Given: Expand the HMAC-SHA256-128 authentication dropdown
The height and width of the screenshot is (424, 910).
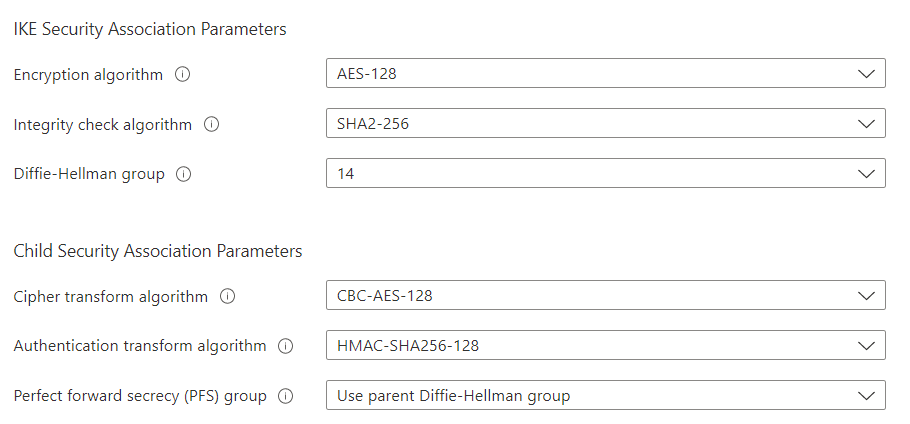Looking at the screenshot, I should 605,346.
